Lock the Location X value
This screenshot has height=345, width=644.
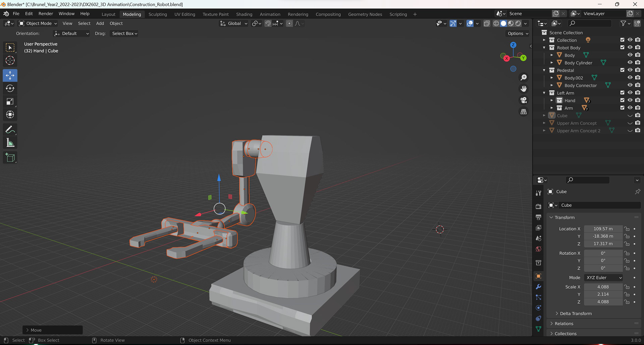627,229
